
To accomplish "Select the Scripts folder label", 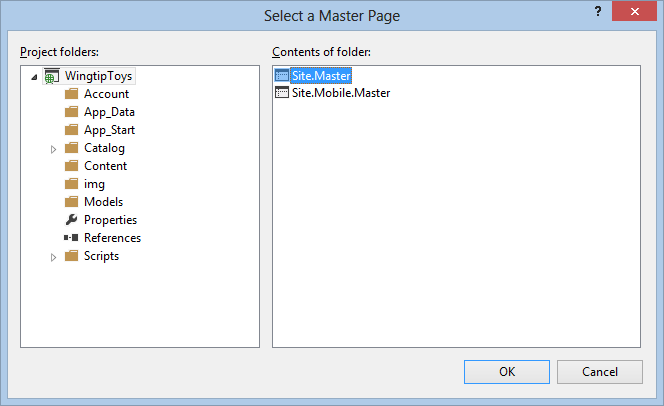I will click(101, 256).
